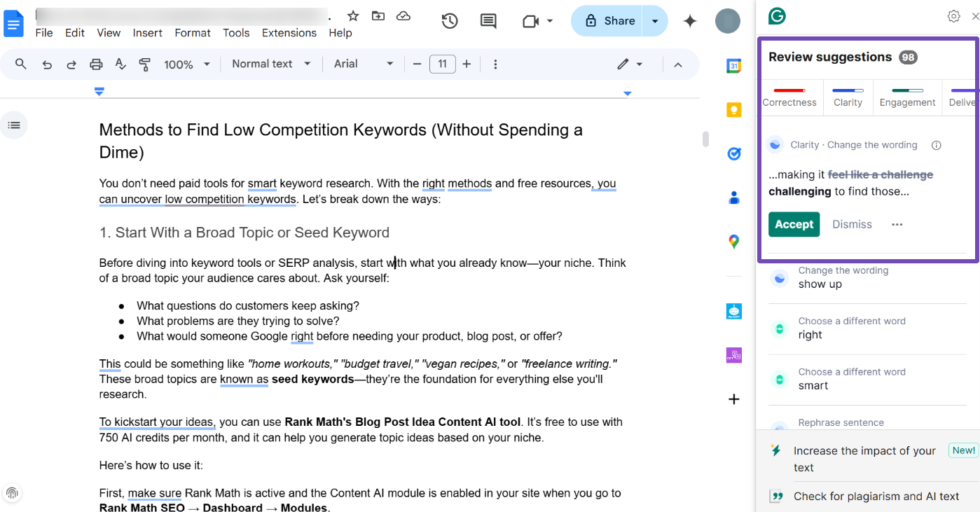Open document search with the magnifier icon
The width and height of the screenshot is (980, 512).
click(20, 64)
